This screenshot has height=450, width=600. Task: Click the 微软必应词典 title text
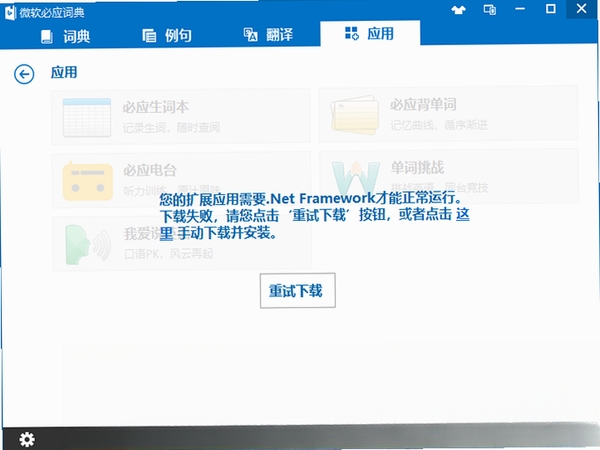tap(52, 13)
